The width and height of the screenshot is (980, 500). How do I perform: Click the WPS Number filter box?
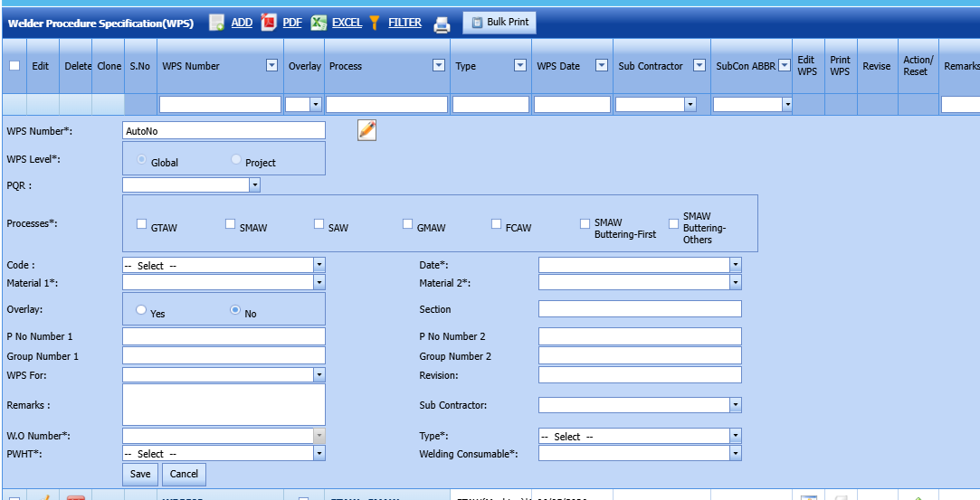[220, 104]
